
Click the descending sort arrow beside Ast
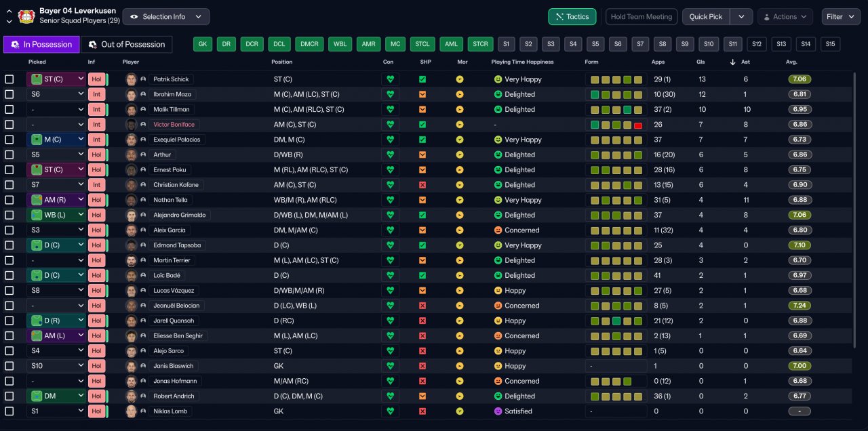click(x=732, y=62)
